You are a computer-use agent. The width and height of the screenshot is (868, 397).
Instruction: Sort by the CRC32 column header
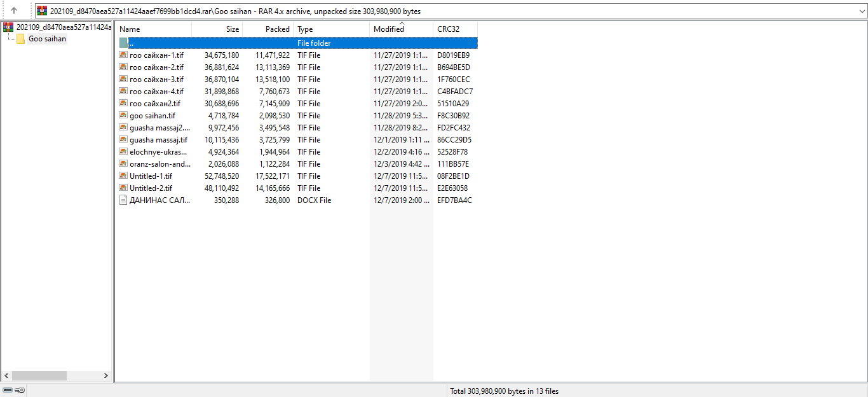point(455,29)
